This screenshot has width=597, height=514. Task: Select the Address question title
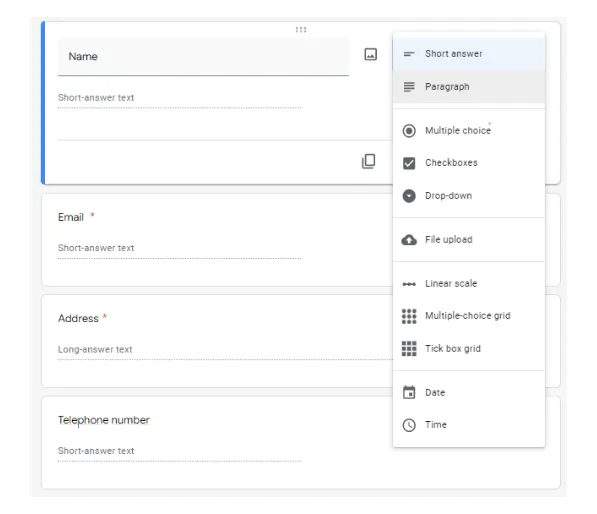(78, 318)
